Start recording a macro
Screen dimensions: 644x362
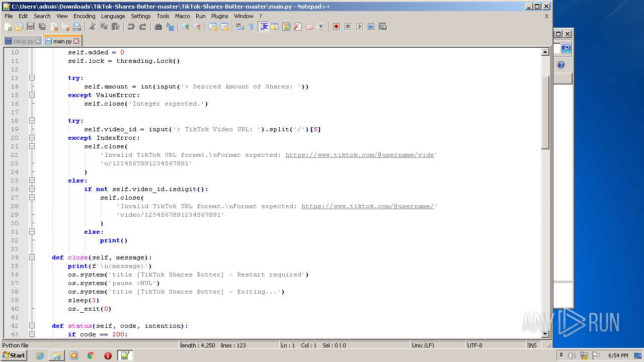tap(336, 27)
